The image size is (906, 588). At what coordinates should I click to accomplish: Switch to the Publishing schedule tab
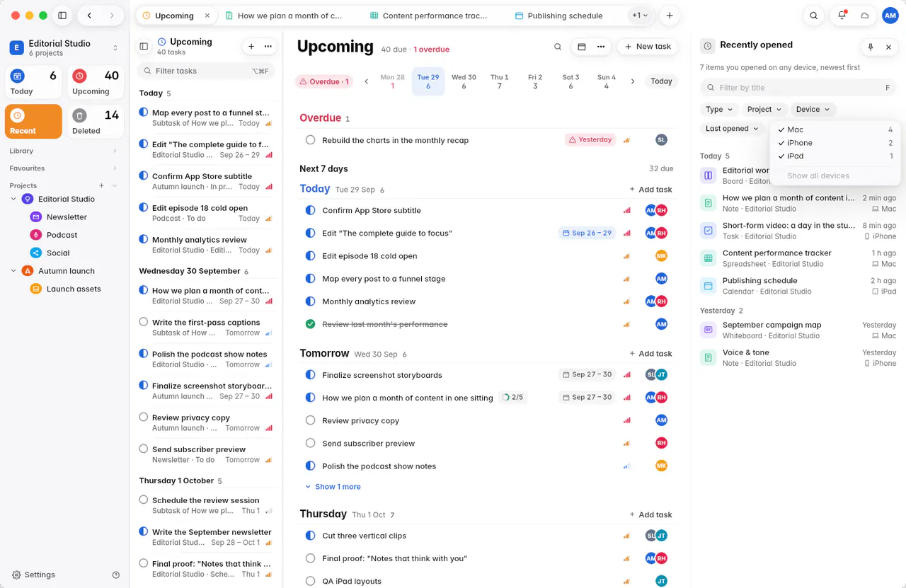[x=559, y=16]
